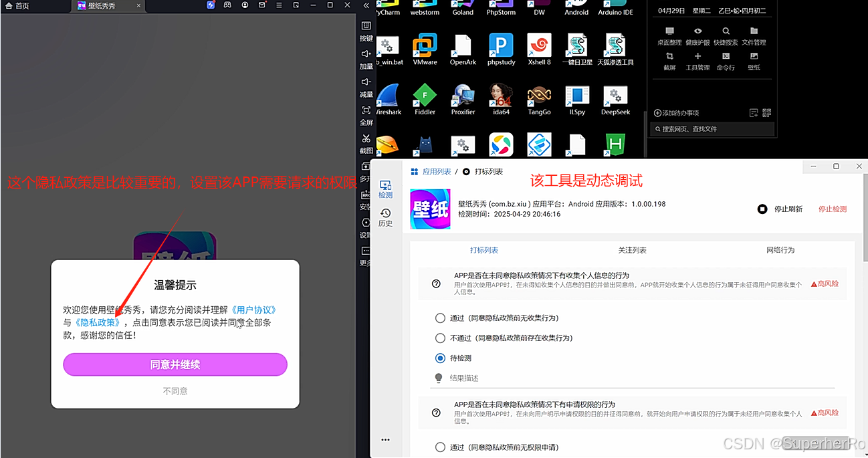Go to 应用列表 breadcrumb link
Viewport: 868px width, 458px height.
[x=431, y=172]
